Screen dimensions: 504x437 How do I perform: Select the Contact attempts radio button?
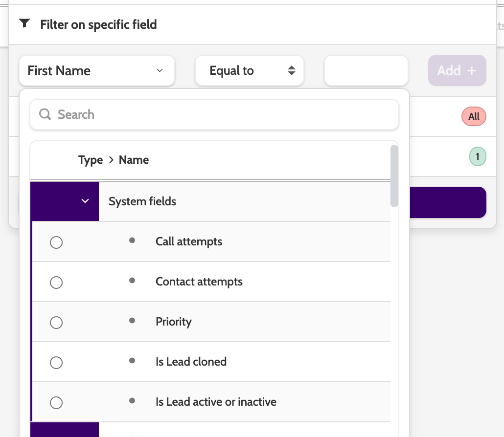(x=56, y=283)
